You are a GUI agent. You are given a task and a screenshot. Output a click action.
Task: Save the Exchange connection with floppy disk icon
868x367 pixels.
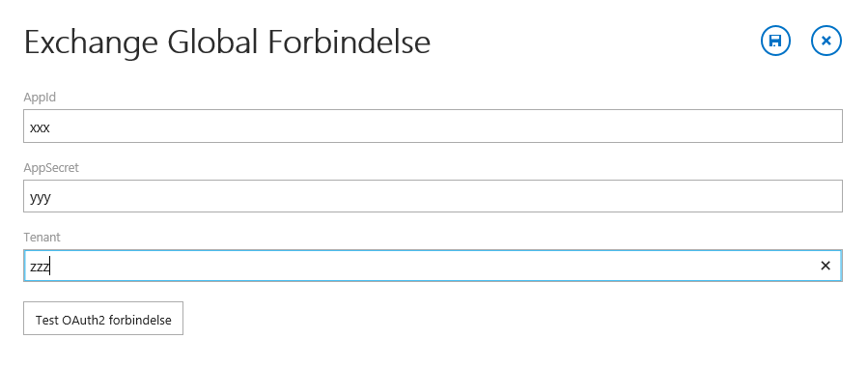pos(775,41)
